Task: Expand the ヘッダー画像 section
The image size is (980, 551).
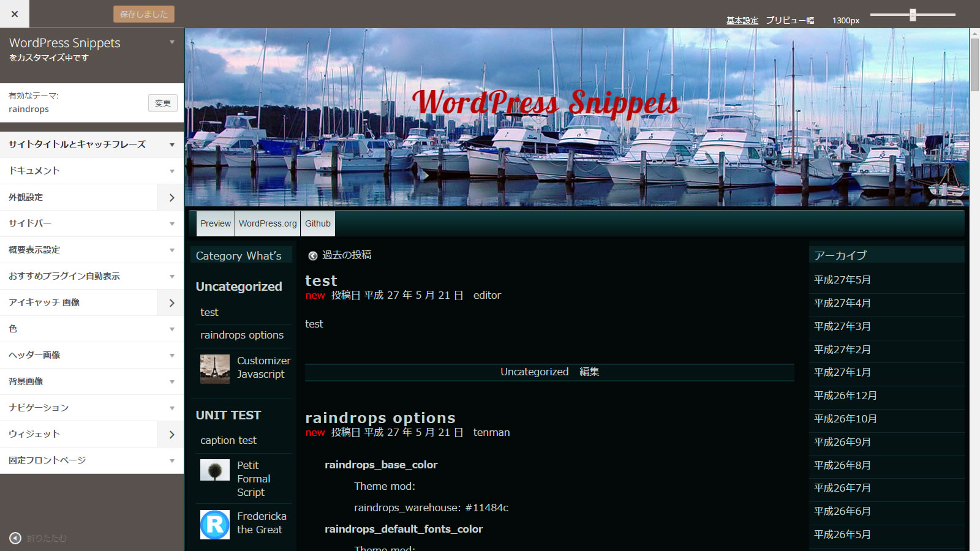Action: (92, 355)
